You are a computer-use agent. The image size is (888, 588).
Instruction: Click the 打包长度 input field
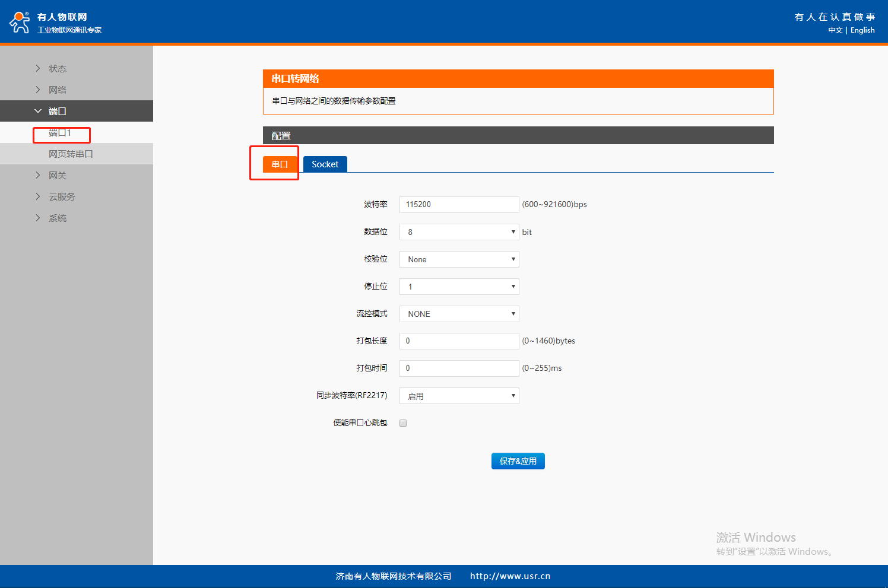[x=459, y=341]
